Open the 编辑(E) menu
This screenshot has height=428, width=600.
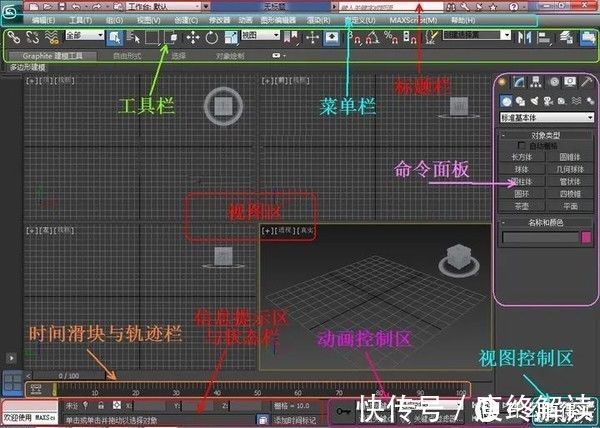44,20
